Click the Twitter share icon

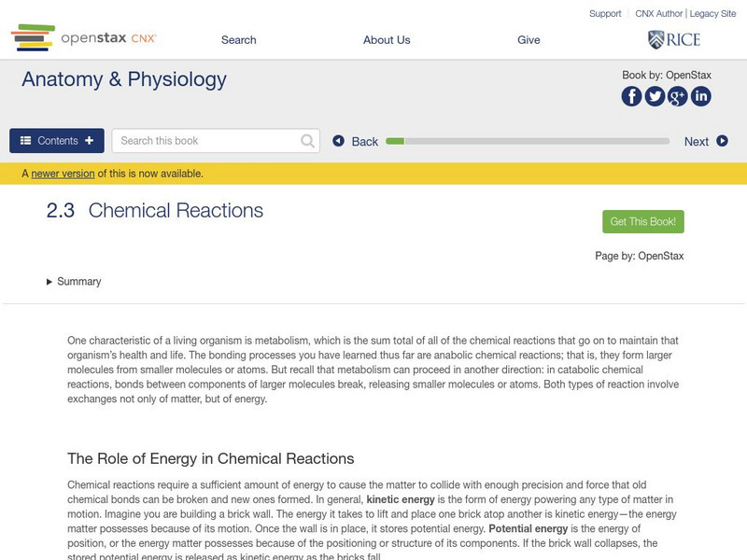pos(655,96)
